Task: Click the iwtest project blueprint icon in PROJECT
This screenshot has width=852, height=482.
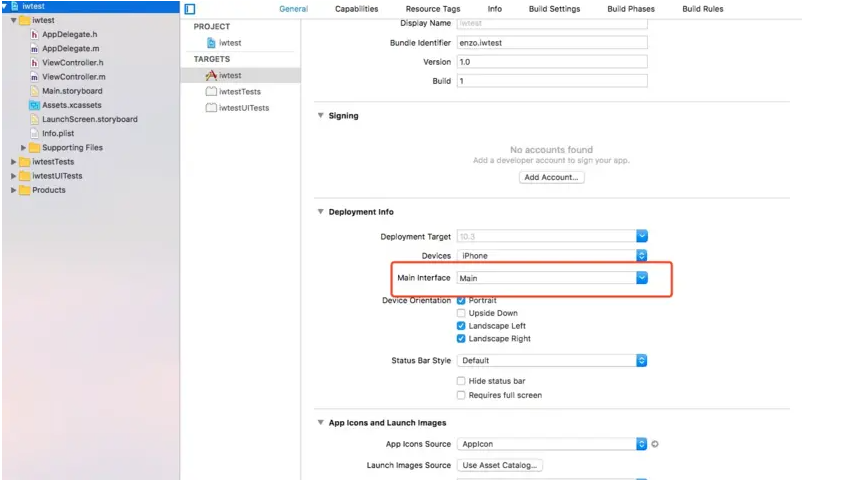Action: 211,42
